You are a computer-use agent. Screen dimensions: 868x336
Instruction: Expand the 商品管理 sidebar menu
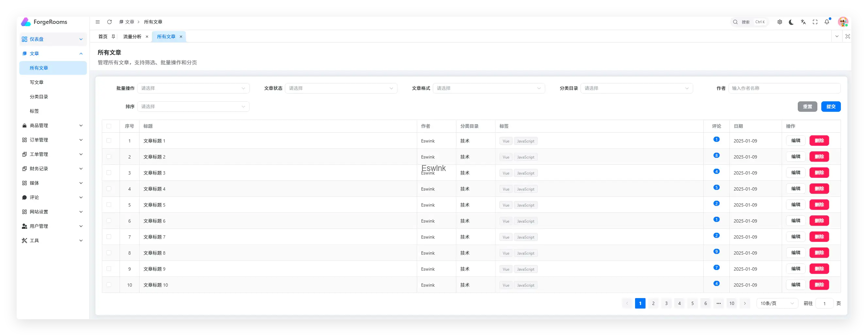[x=53, y=126]
